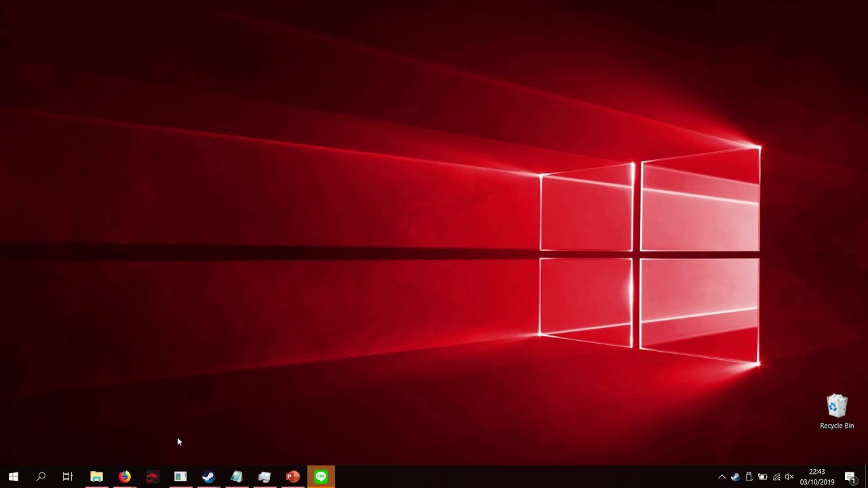This screenshot has height=488, width=868.
Task: Open the battery status tray icon
Action: click(x=762, y=477)
